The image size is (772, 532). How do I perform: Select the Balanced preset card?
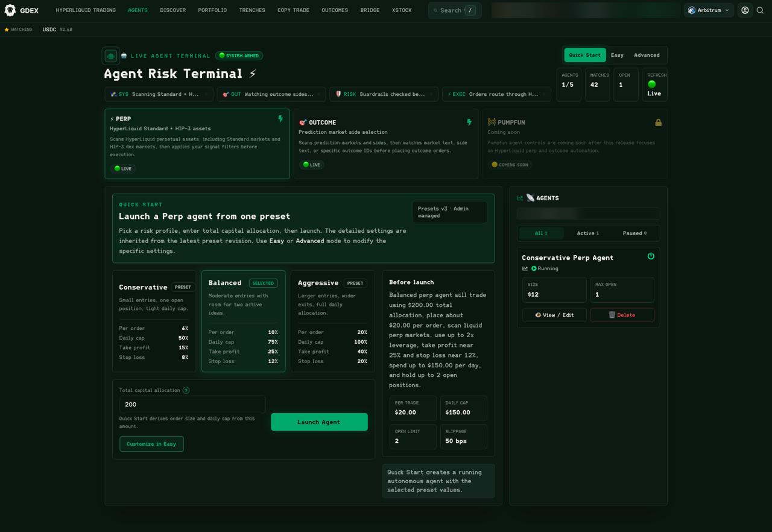click(243, 321)
